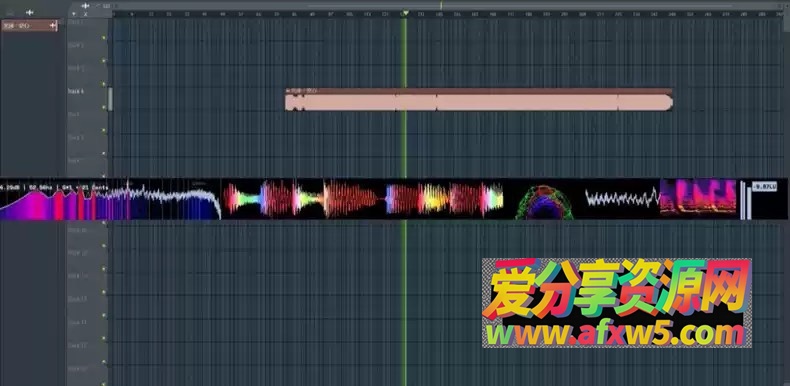Click the white oscilloscope waveform display
Viewport: 790px width, 386px height.
point(622,198)
